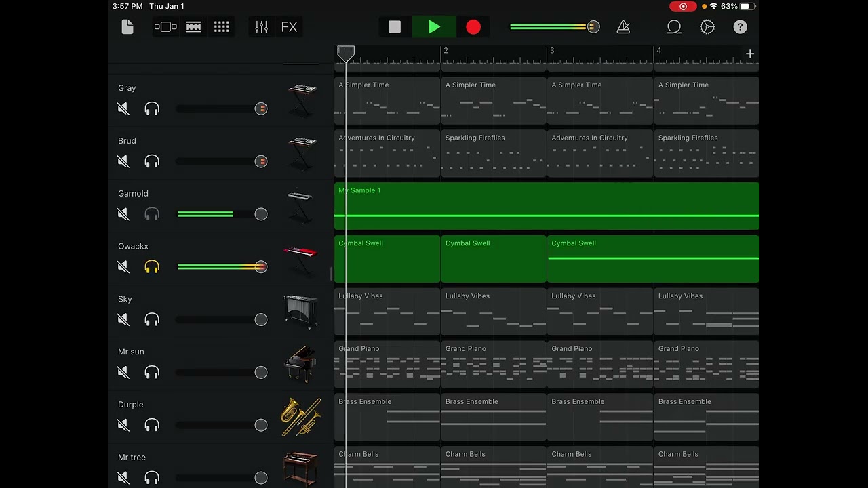Open the Loop Browser
868x488 pixels.
(674, 27)
